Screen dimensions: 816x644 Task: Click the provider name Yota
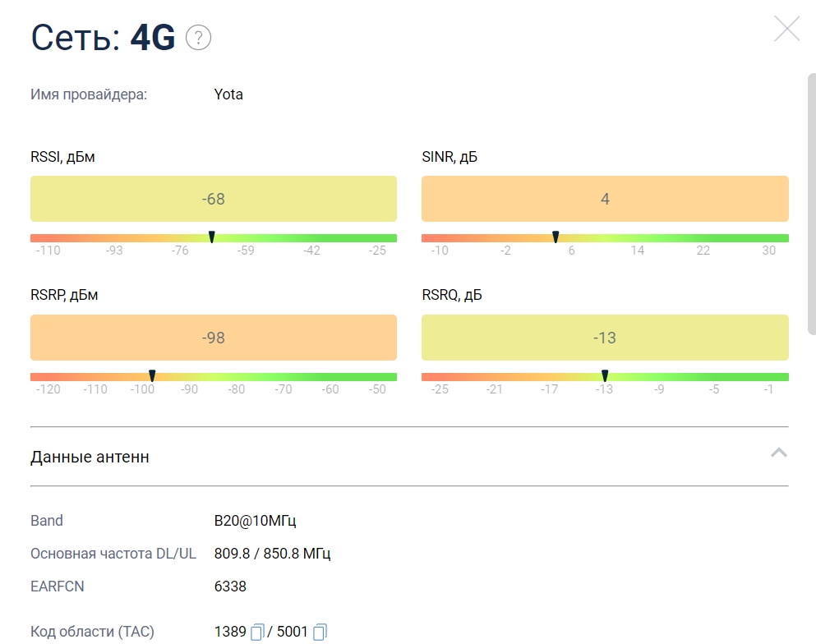click(228, 94)
